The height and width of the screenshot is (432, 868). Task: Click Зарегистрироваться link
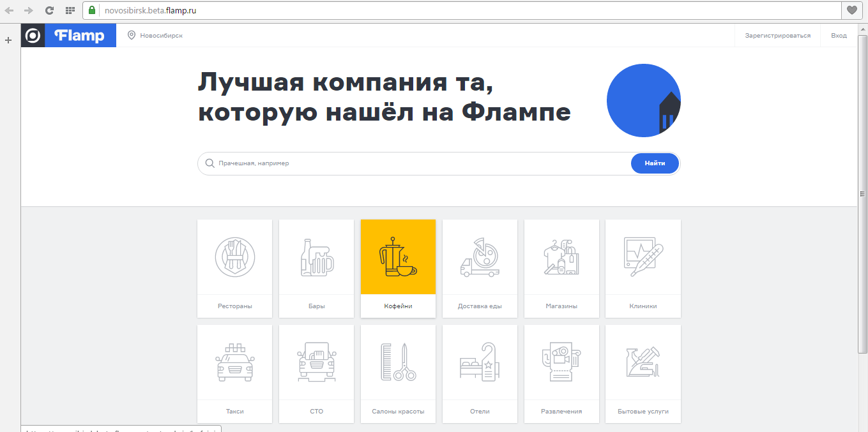777,36
